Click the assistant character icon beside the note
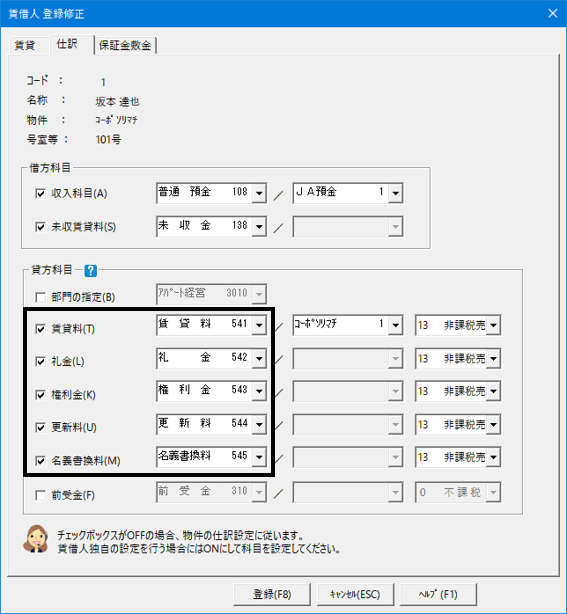This screenshot has height=614, width=567. pyautogui.click(x=36, y=539)
